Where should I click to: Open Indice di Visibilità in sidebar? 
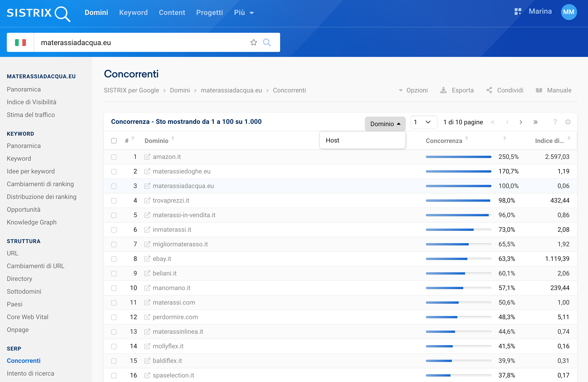pos(32,102)
